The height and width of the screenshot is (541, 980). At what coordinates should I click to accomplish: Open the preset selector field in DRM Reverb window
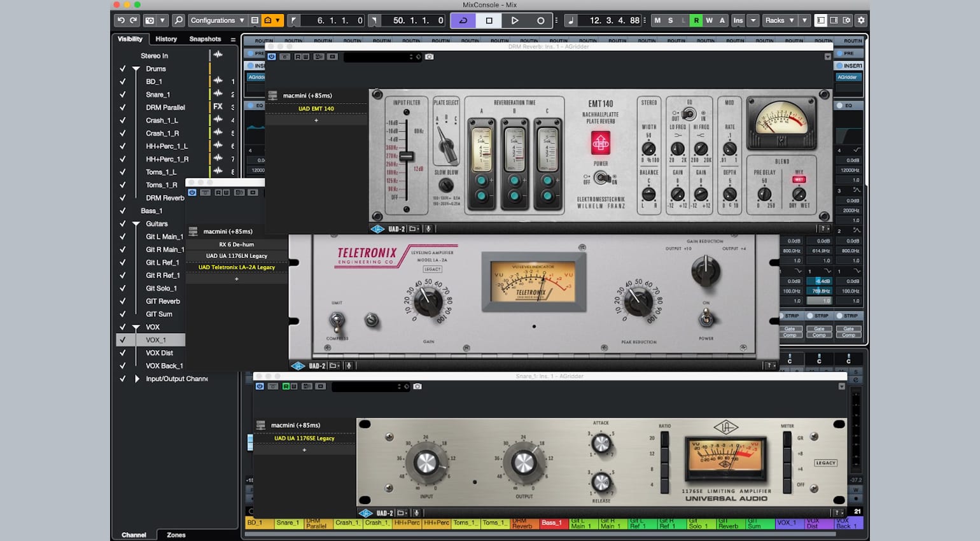pos(382,57)
